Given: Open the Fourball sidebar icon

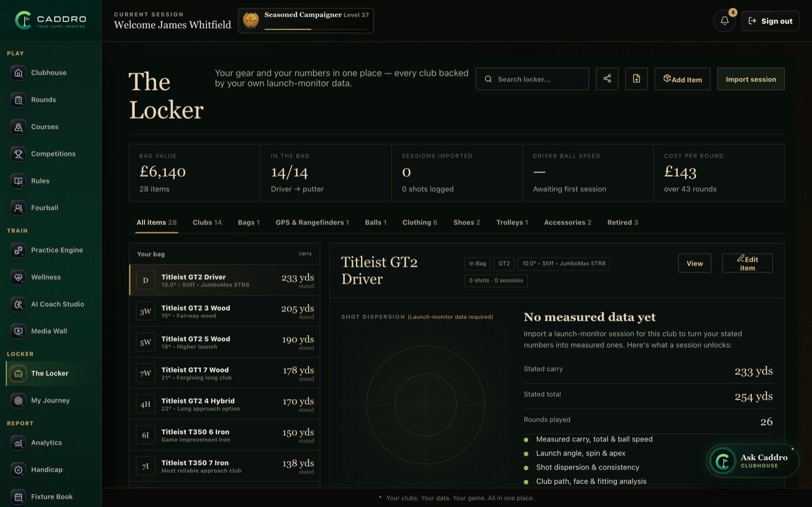Looking at the screenshot, I should click(18, 208).
